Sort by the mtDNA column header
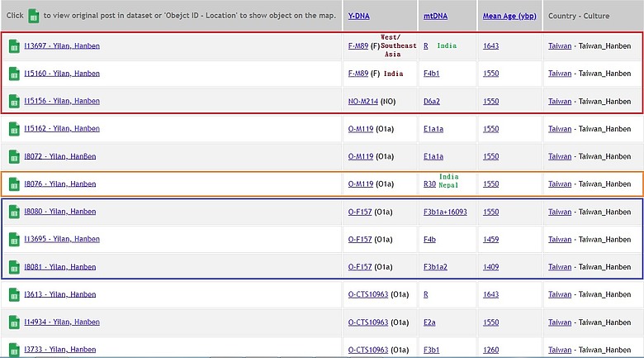This screenshot has height=358, width=644. coord(435,16)
